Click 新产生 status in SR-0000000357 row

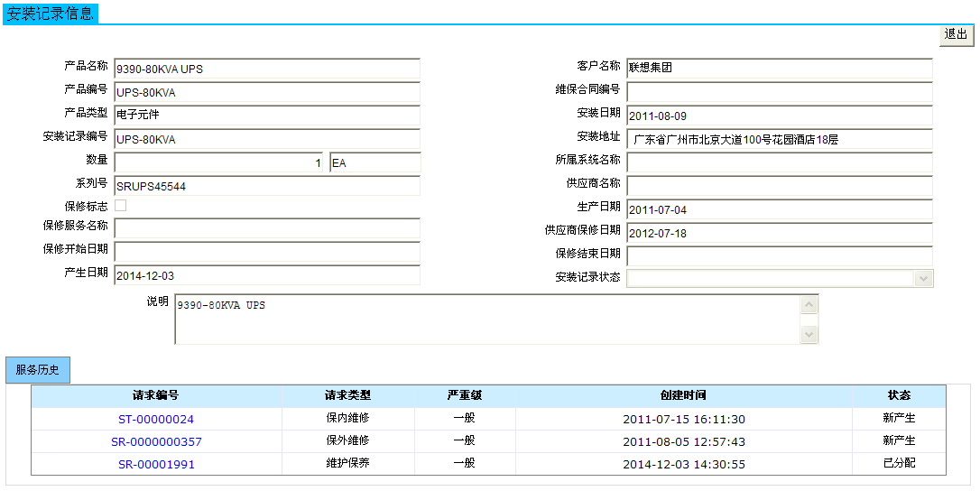pyautogui.click(x=899, y=441)
